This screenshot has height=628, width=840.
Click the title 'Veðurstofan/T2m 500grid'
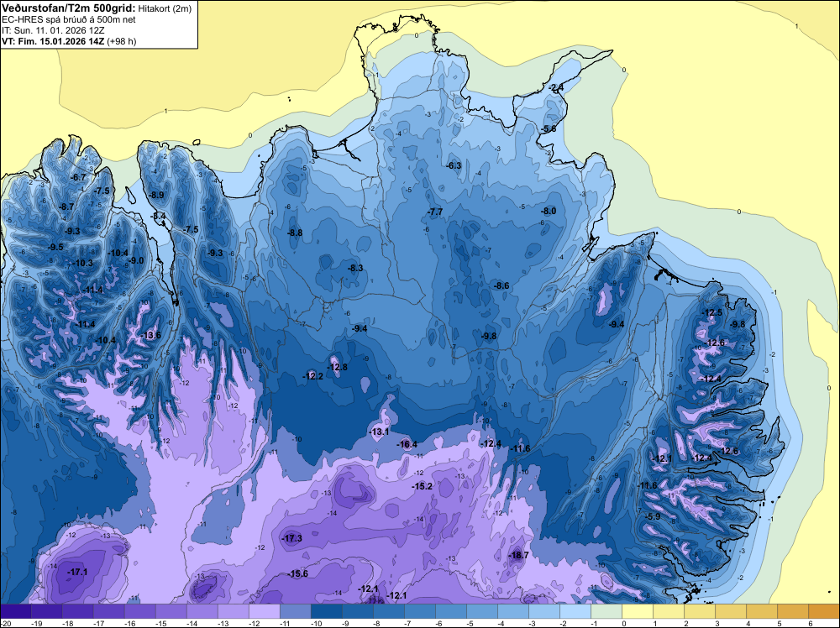tap(69, 8)
